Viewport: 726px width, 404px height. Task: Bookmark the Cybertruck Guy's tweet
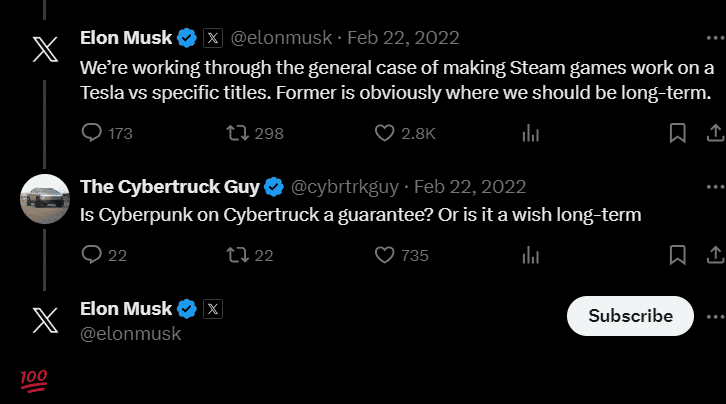click(x=677, y=255)
